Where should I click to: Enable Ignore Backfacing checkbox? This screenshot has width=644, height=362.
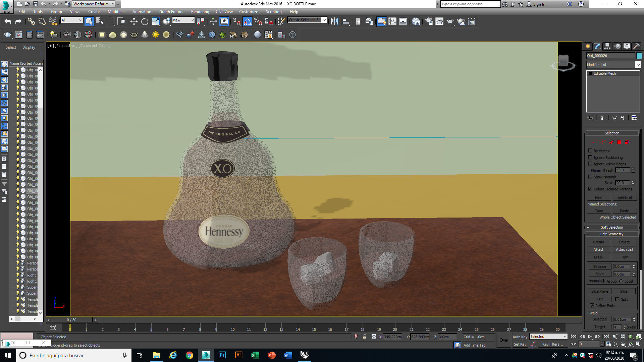tap(590, 157)
